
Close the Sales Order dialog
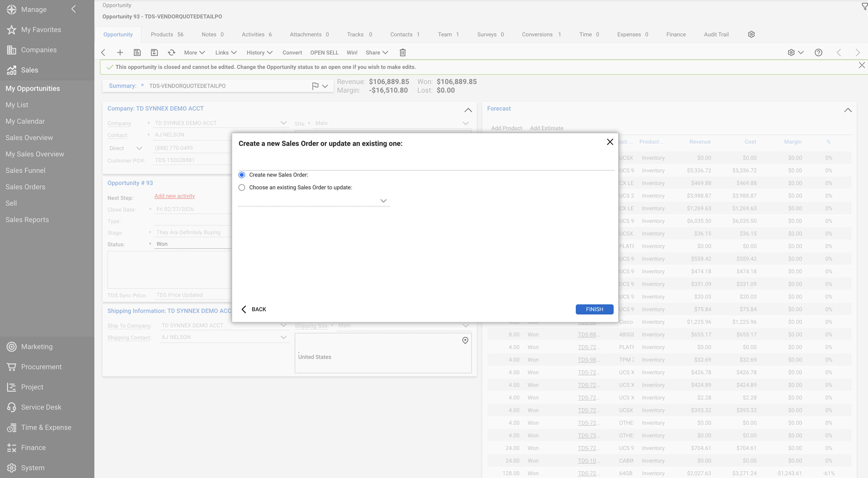point(610,142)
